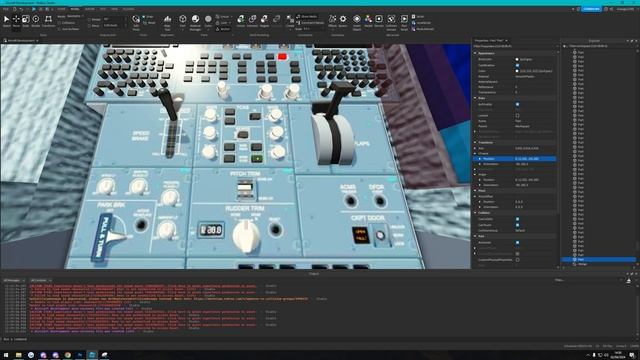This screenshot has height=360, width=640.
Task: Click the Script button in Advanced section
Action: 418,17
